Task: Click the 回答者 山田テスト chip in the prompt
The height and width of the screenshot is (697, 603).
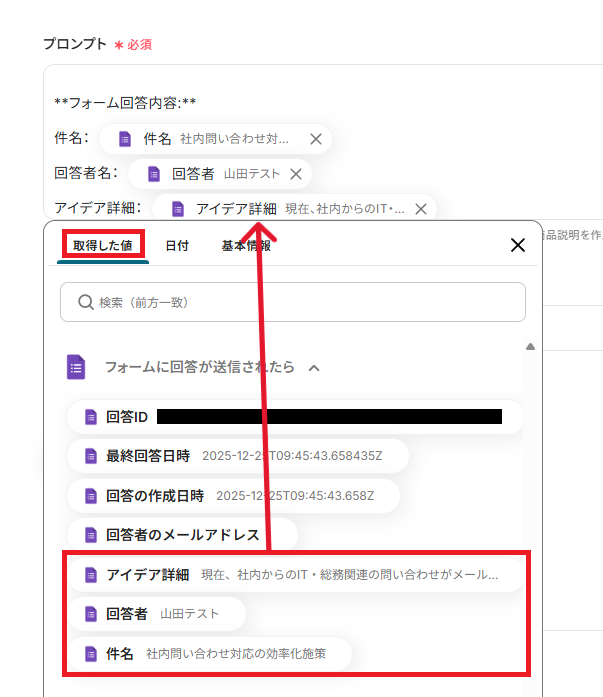Action: pyautogui.click(x=220, y=174)
